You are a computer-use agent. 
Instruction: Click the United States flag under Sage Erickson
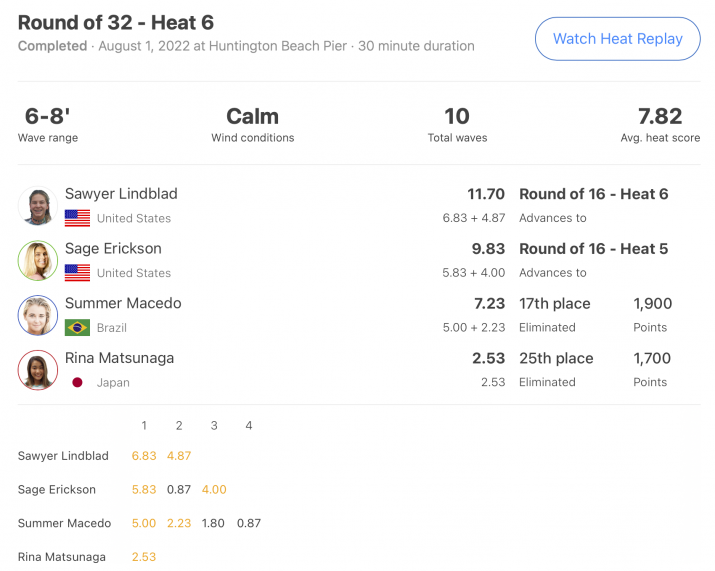pos(78,273)
